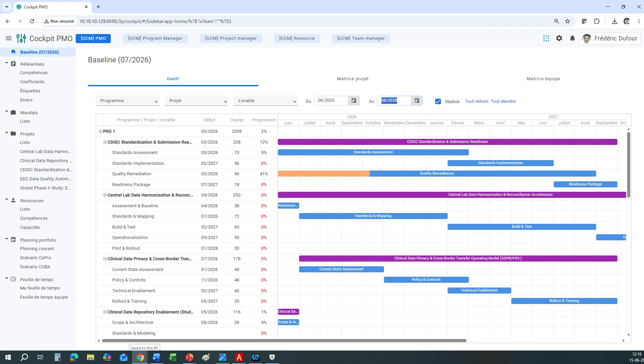Viewport: 644px width, 364px height.
Task: Switch to the Matrice équipe tab
Action: tap(543, 79)
